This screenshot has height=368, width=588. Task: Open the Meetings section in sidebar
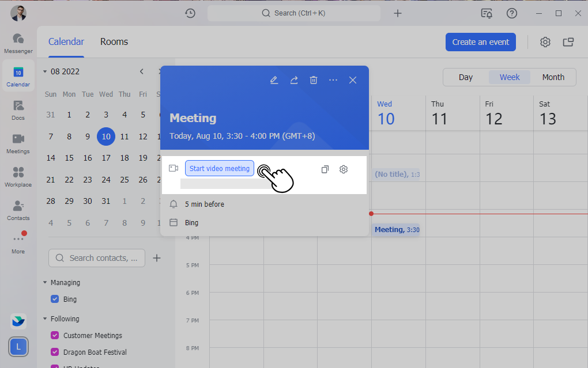pos(18,143)
